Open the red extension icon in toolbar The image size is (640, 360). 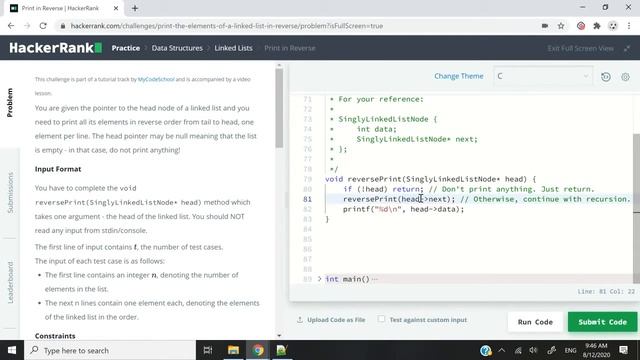(x=581, y=26)
